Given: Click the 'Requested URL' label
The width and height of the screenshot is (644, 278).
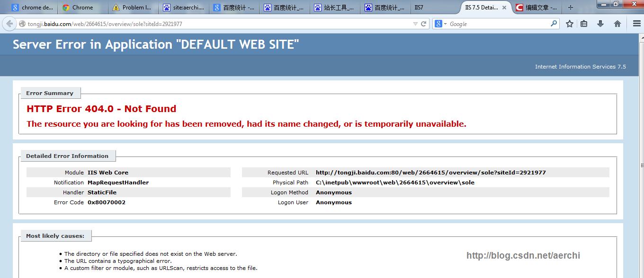Looking at the screenshot, I should pyautogui.click(x=288, y=173).
